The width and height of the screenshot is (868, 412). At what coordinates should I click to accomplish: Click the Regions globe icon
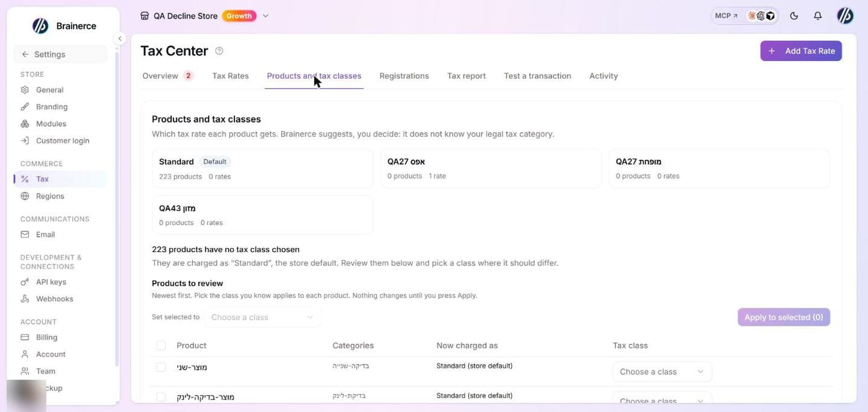click(x=25, y=196)
